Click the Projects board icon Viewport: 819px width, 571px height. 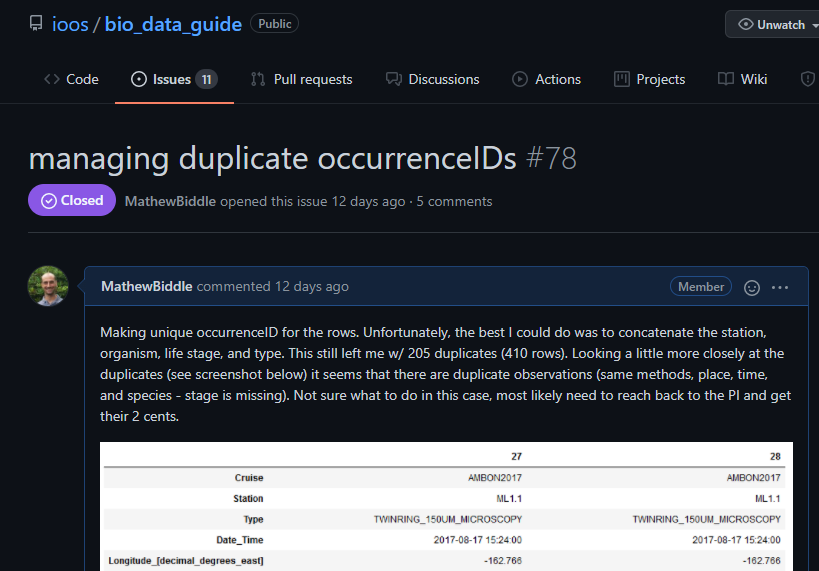click(x=622, y=79)
